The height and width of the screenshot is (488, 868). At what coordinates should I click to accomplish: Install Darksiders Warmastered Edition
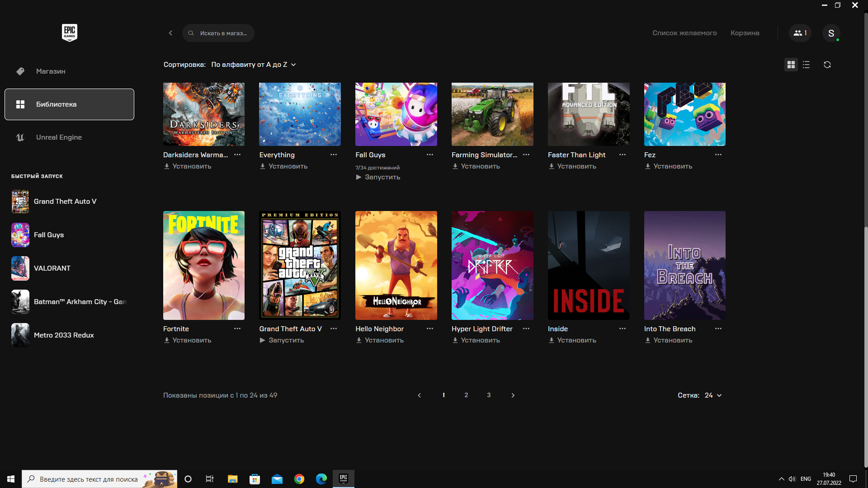[188, 166]
